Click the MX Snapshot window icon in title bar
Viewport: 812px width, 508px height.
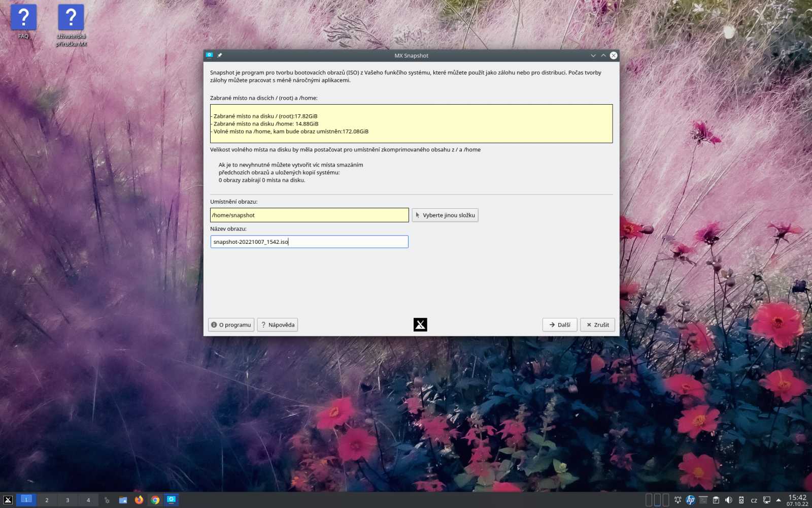209,55
